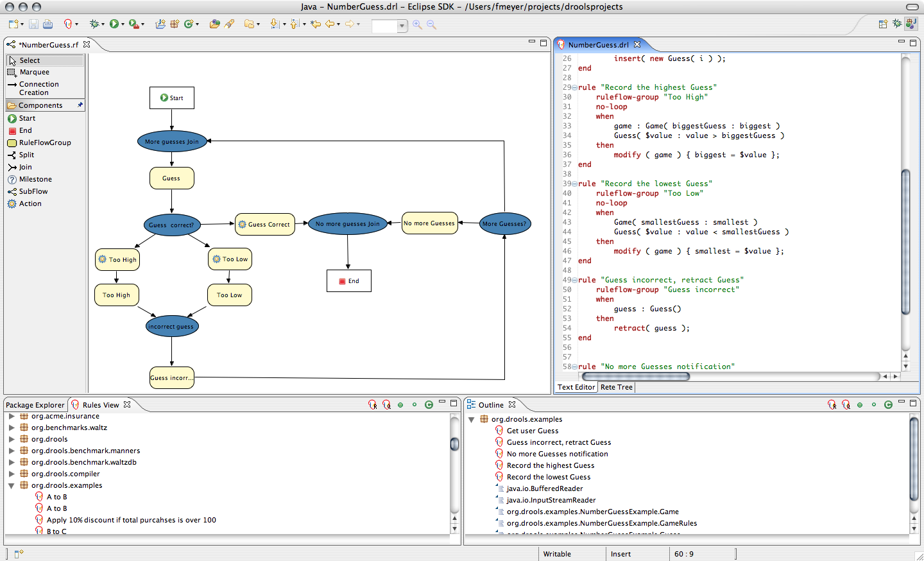The height and width of the screenshot is (561, 924).
Task: Open the Get user Guess rule in Outline
Action: (x=532, y=431)
